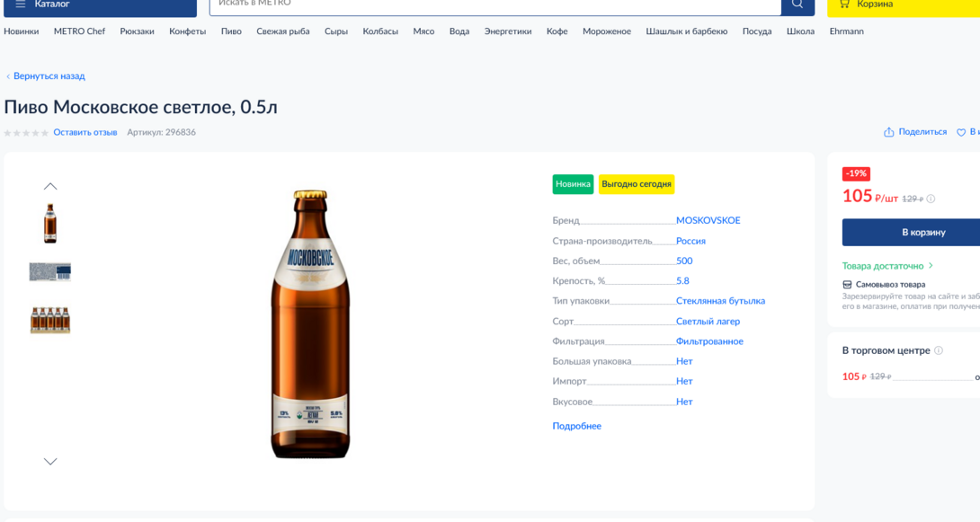Click the search magnifier icon
The width and height of the screenshot is (980, 522).
click(797, 4)
